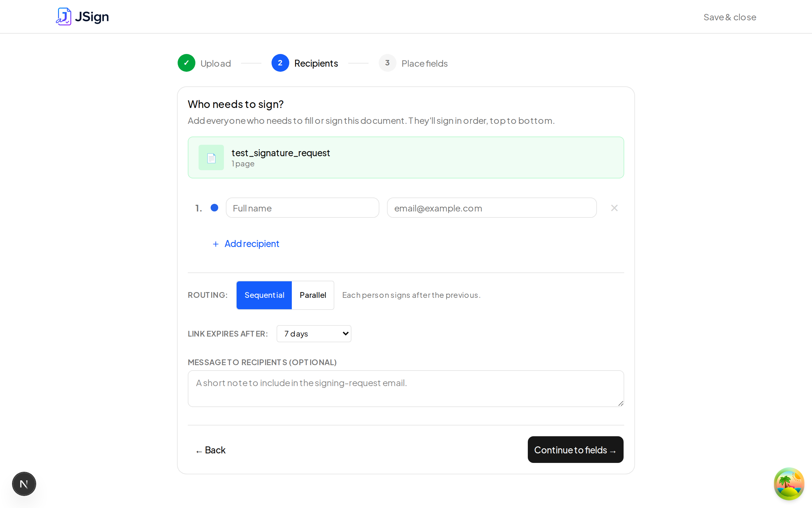
Task: Open the Next.js dev tools badge
Action: pos(24,484)
